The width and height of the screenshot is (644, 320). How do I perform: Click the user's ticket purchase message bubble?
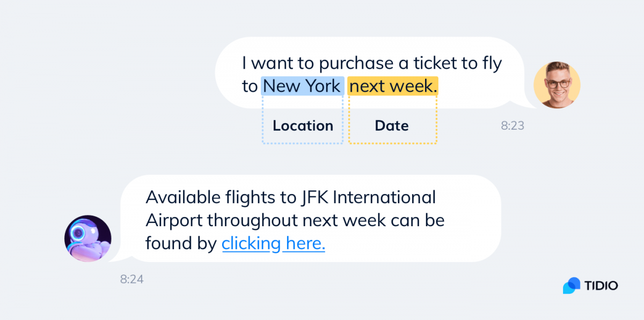click(370, 73)
